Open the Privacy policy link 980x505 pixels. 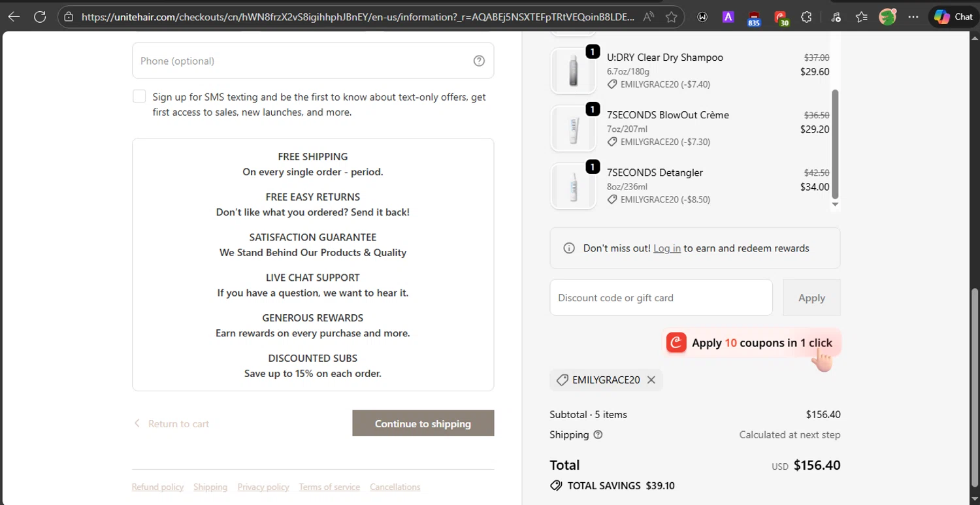pos(263,487)
